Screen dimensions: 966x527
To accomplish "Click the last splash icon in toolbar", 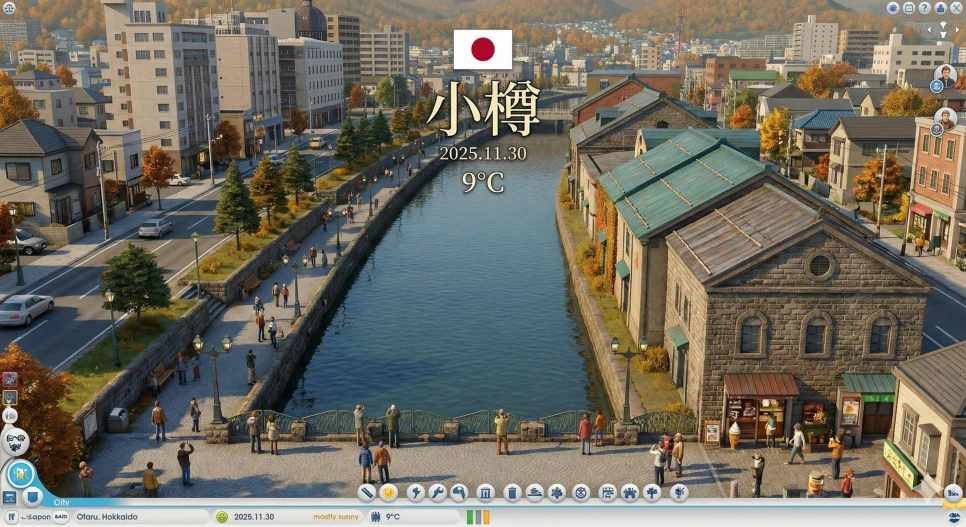I will click(x=679, y=492).
